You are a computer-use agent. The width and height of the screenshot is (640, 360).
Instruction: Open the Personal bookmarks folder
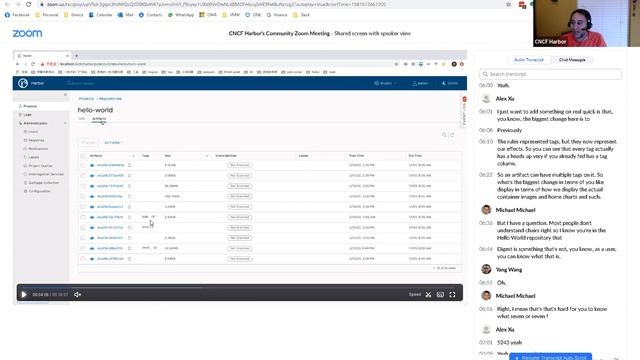[x=47, y=15]
